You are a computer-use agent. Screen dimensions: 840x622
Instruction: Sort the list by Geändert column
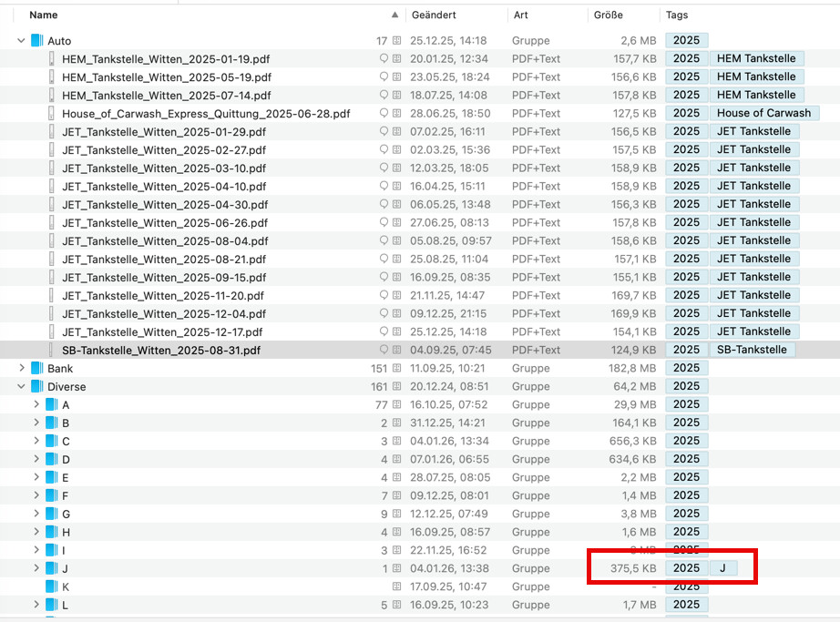click(x=434, y=15)
